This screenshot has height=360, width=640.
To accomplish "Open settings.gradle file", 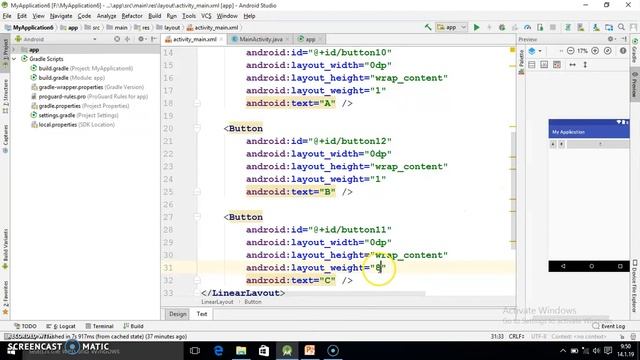I will coord(75,115).
